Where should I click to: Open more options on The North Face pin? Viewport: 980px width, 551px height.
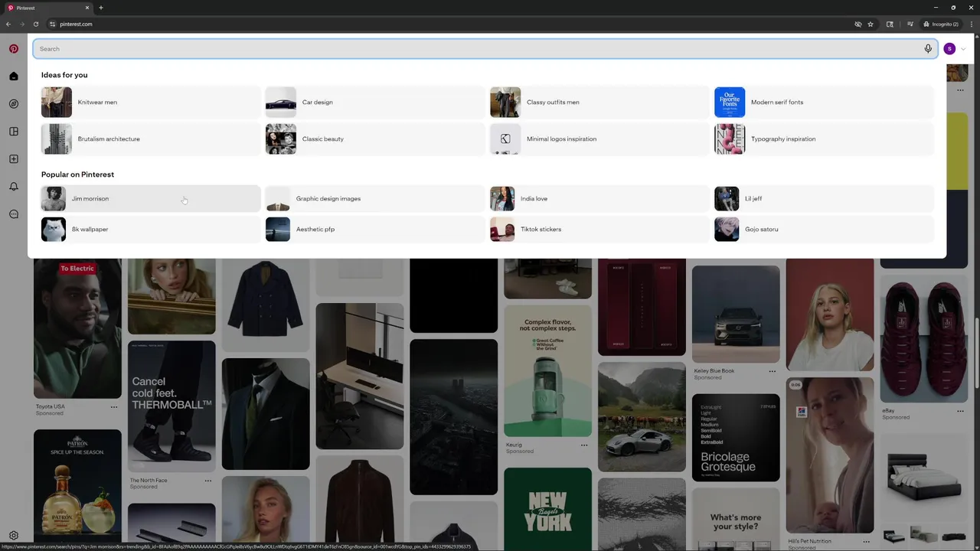pyautogui.click(x=208, y=481)
